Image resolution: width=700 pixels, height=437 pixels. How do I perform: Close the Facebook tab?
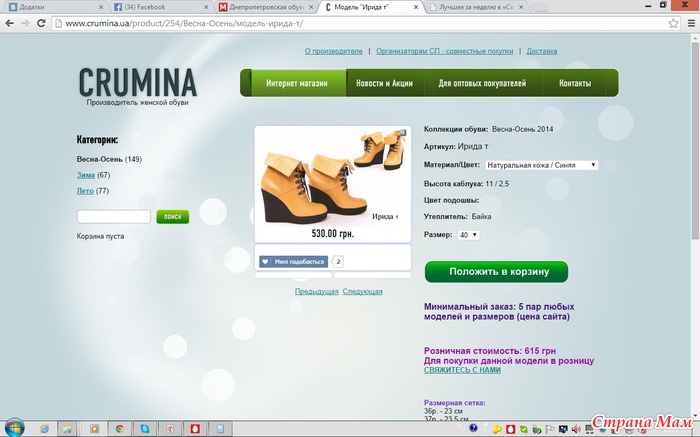(206, 7)
